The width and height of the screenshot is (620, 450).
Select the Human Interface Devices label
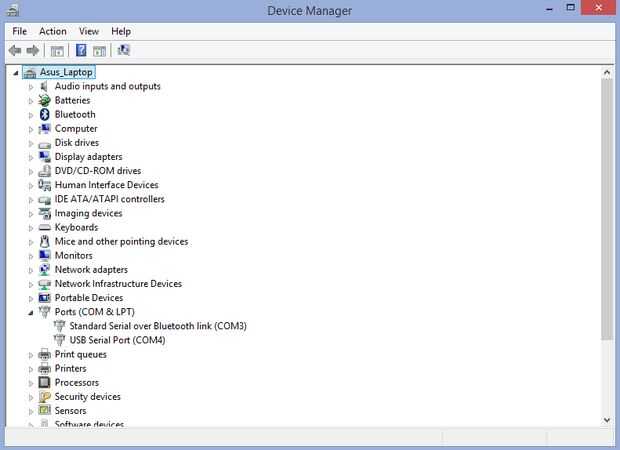coord(106,185)
